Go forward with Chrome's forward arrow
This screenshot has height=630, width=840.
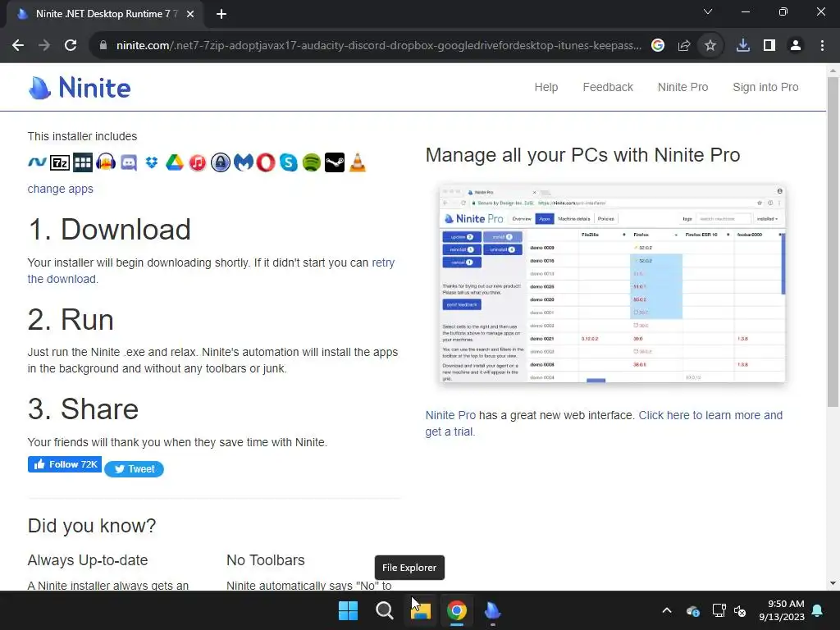click(44, 46)
